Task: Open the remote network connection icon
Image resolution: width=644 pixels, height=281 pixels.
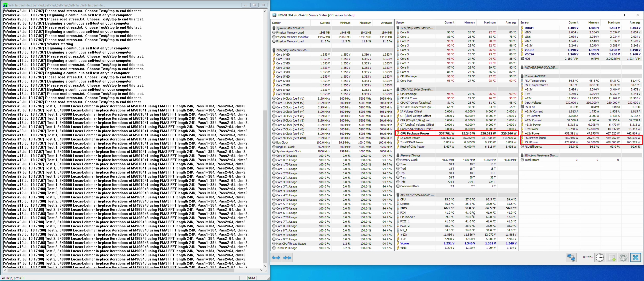Action: coord(571,257)
